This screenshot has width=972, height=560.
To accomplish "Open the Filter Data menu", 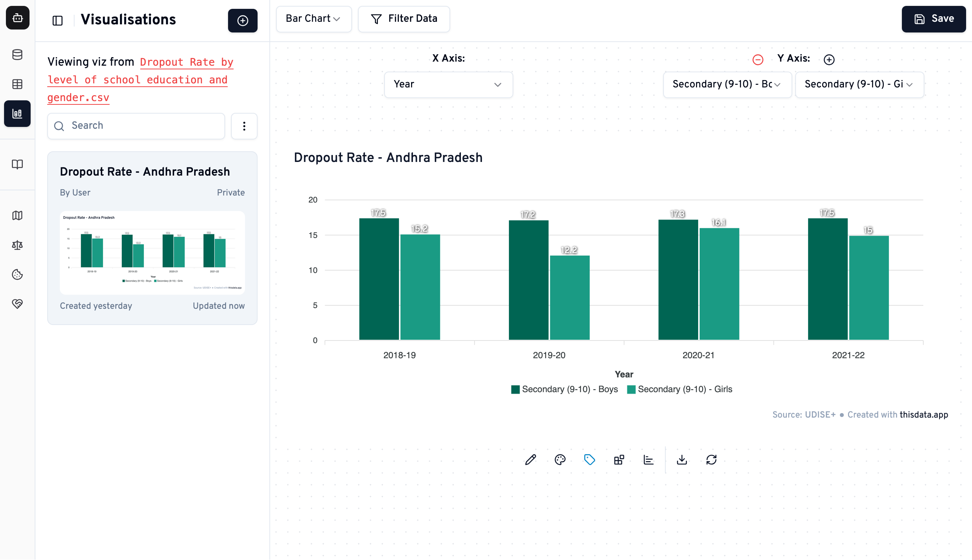I will pyautogui.click(x=403, y=18).
